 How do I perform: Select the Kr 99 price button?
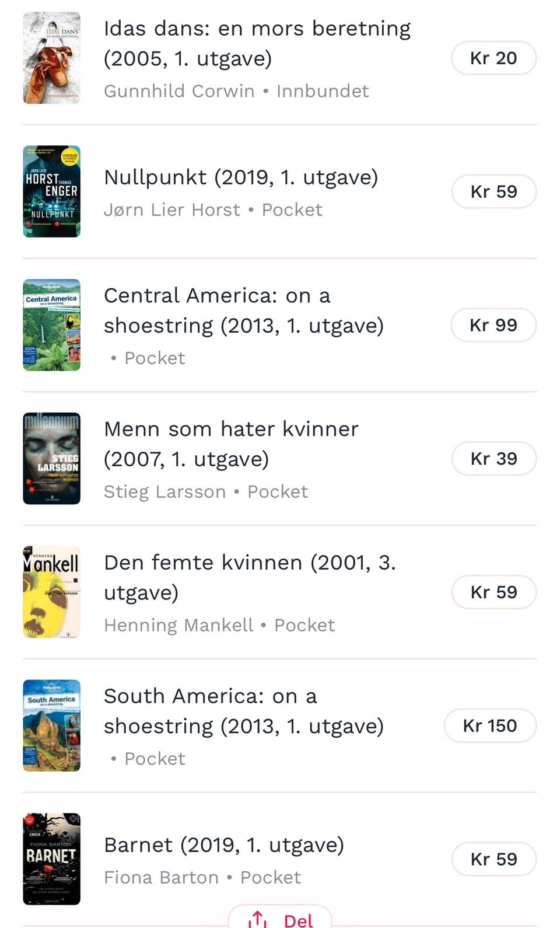493,325
